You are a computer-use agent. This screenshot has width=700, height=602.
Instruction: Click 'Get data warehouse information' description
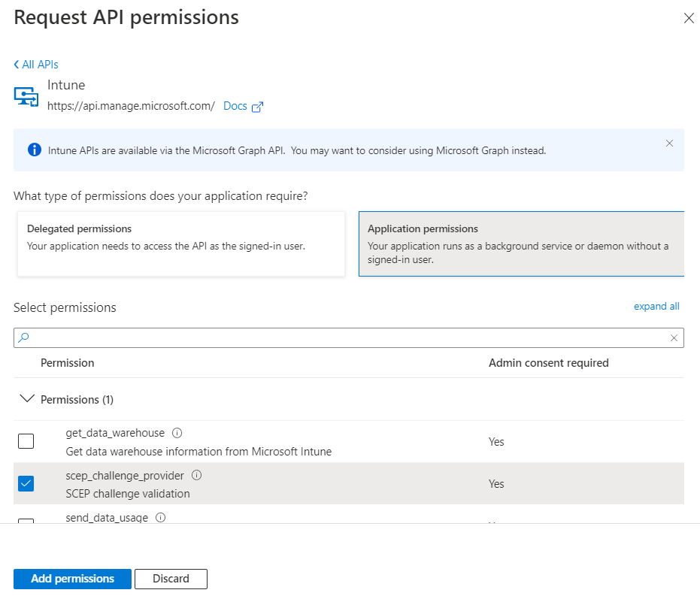point(198,452)
